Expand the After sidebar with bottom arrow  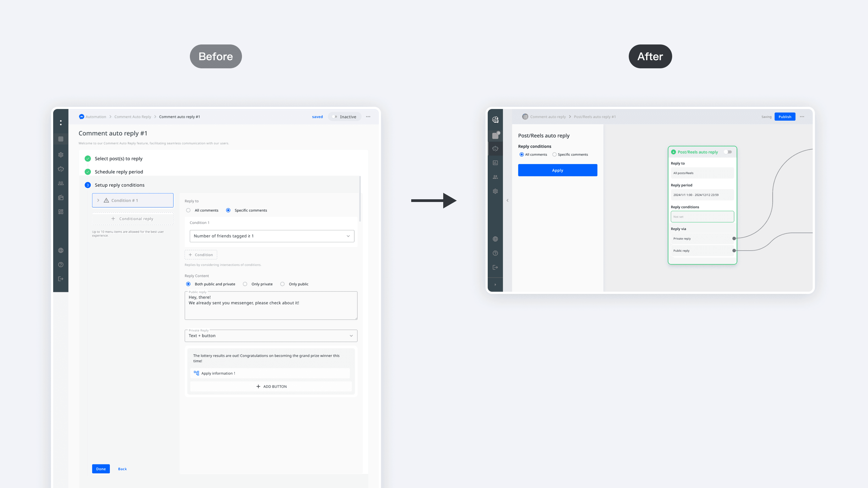[495, 285]
